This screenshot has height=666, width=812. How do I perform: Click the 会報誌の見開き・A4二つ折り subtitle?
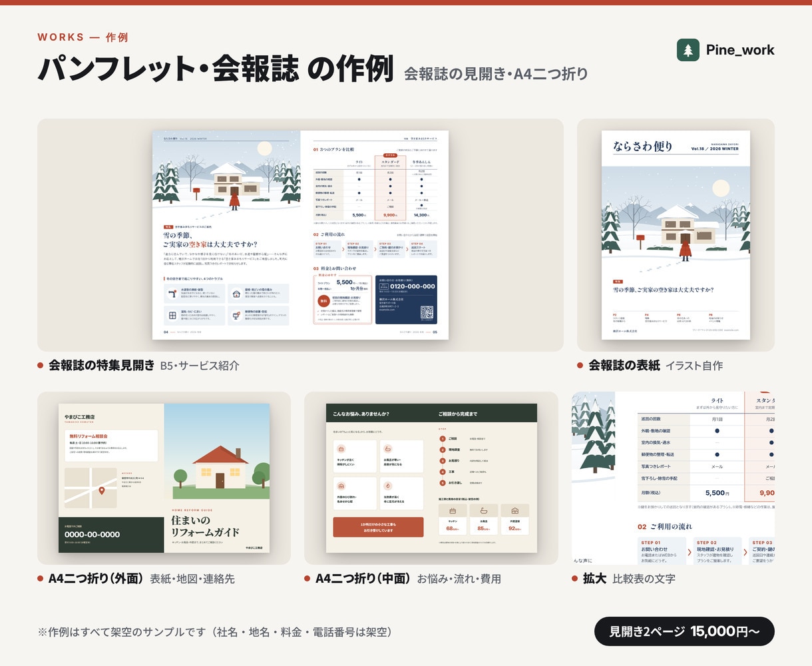tap(496, 73)
